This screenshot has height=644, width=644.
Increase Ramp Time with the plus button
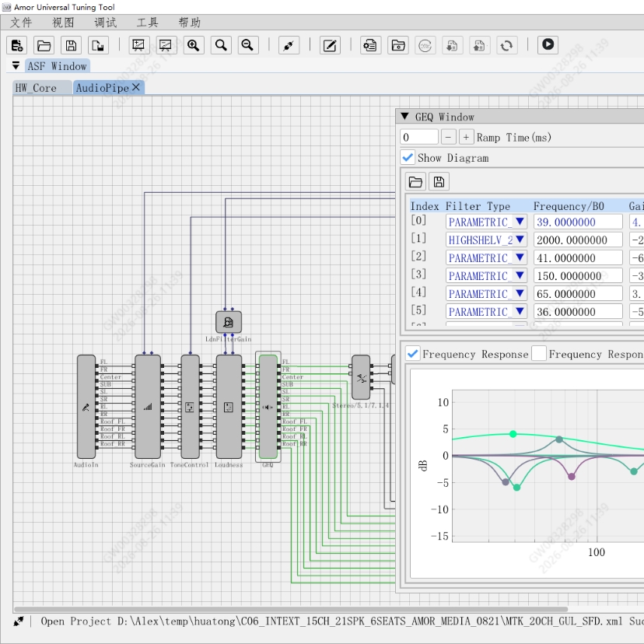466,137
